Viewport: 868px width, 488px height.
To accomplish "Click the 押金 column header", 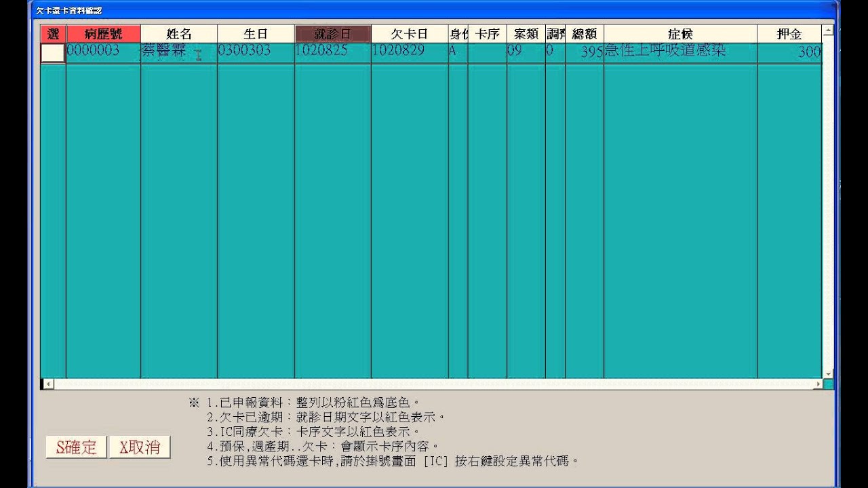I will [789, 34].
